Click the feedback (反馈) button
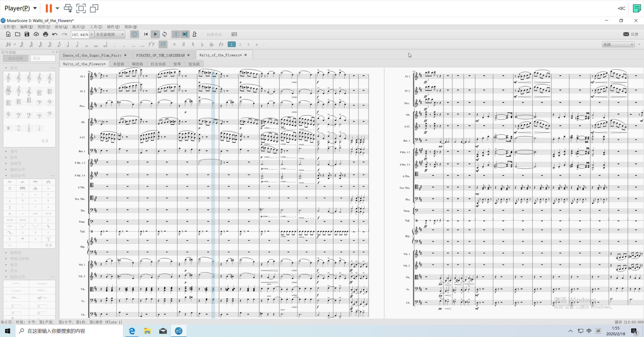This screenshot has width=644, height=337. tap(631, 34)
